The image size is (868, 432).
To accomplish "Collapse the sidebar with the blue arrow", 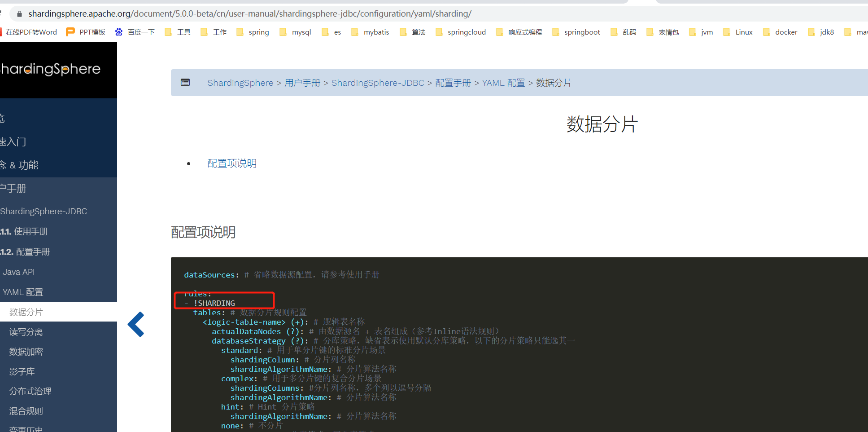I will [x=136, y=324].
